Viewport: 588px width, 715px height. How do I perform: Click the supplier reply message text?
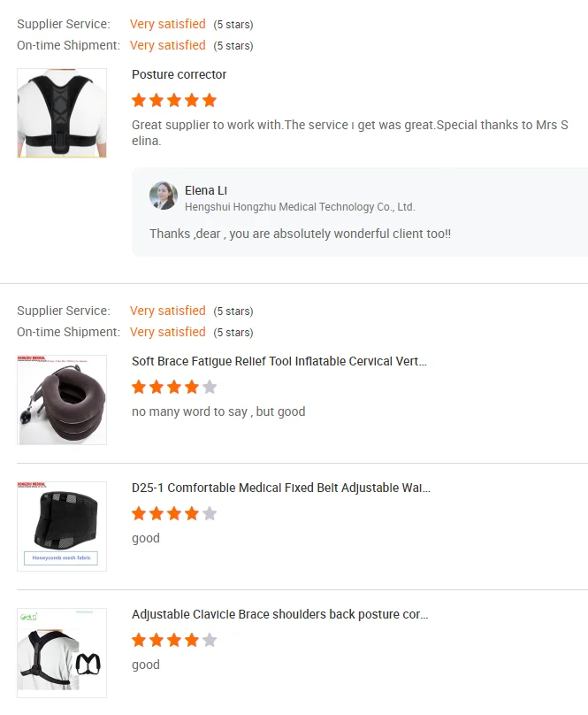(x=300, y=234)
